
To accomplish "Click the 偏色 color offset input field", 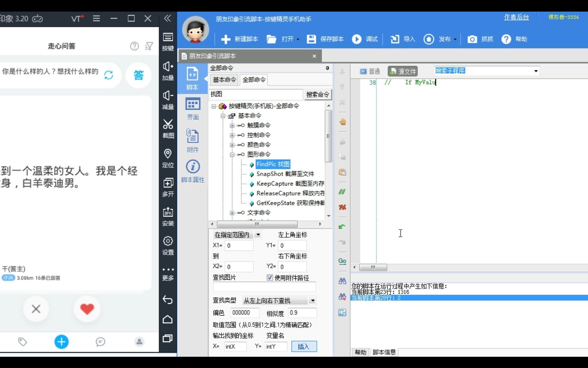I will point(245,313).
